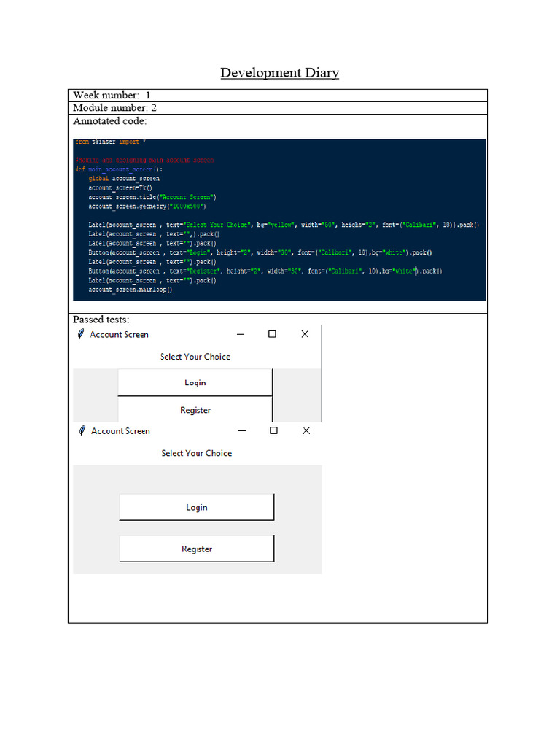Image resolution: width=560 pixels, height=747 pixels.
Task: Click 'Select Your Choice' label in second Account Screen
Action: pyautogui.click(x=197, y=453)
